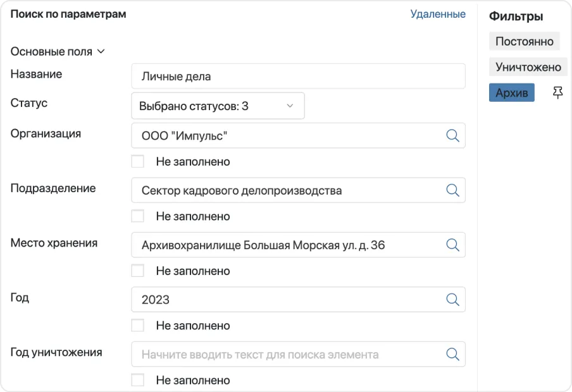Viewport: 572px width, 392px height.
Task: Mark Не заполнено under Год уничтожения
Action: click(138, 381)
